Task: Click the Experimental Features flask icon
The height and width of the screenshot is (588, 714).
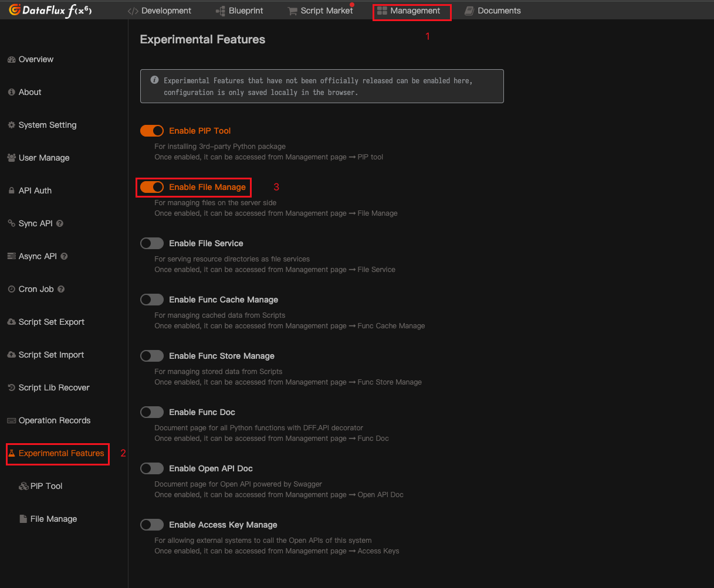Action: click(11, 453)
